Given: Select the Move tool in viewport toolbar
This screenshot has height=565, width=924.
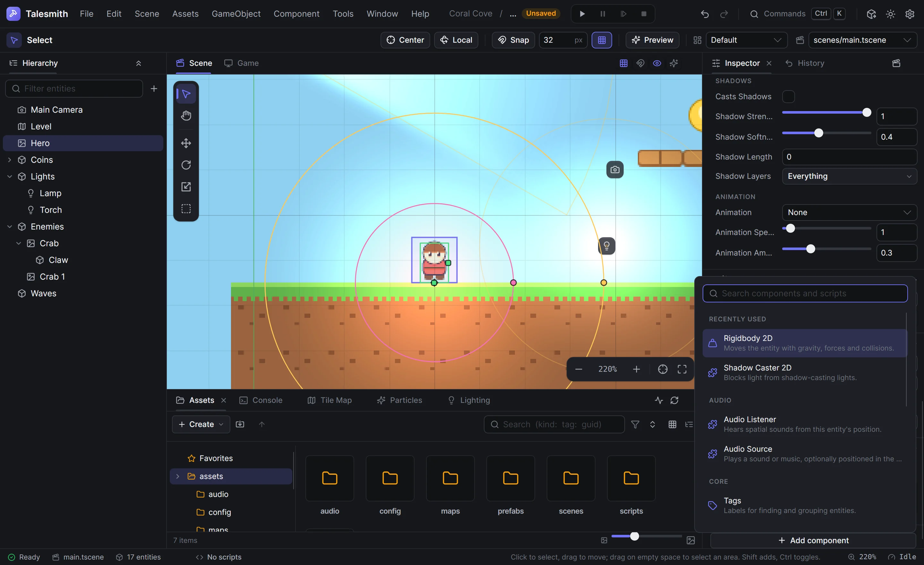Looking at the screenshot, I should pos(186,143).
